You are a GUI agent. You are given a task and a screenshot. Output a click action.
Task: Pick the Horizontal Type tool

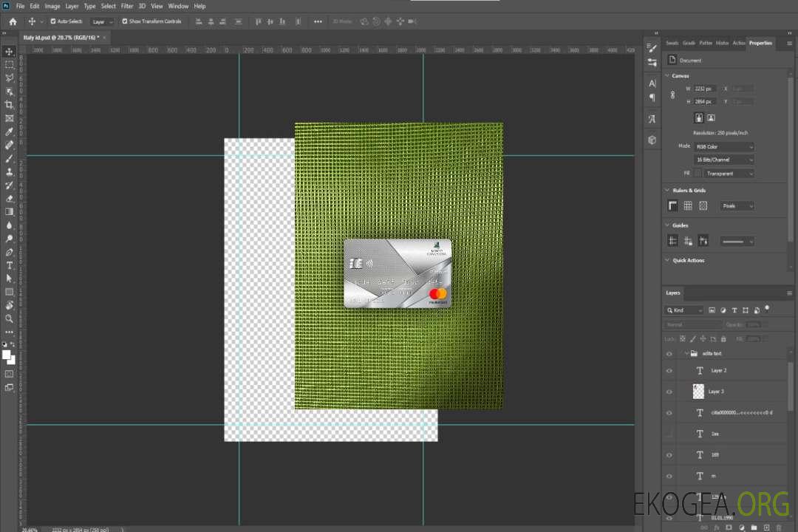(x=10, y=265)
